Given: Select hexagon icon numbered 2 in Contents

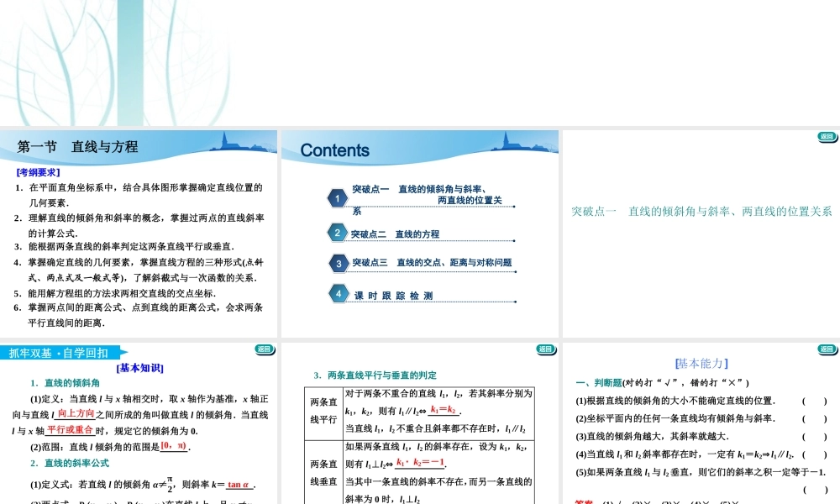Looking at the screenshot, I should coord(337,232).
